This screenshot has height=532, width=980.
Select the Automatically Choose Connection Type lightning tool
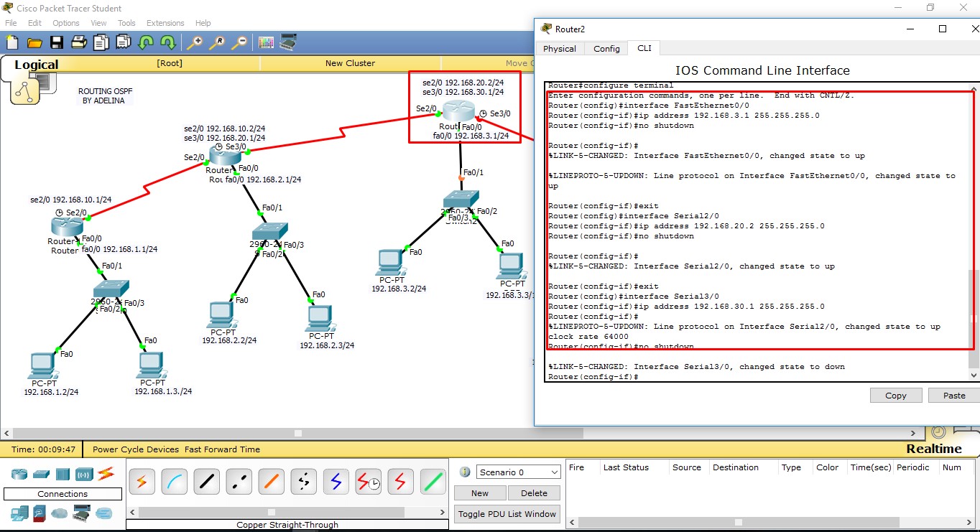(142, 482)
